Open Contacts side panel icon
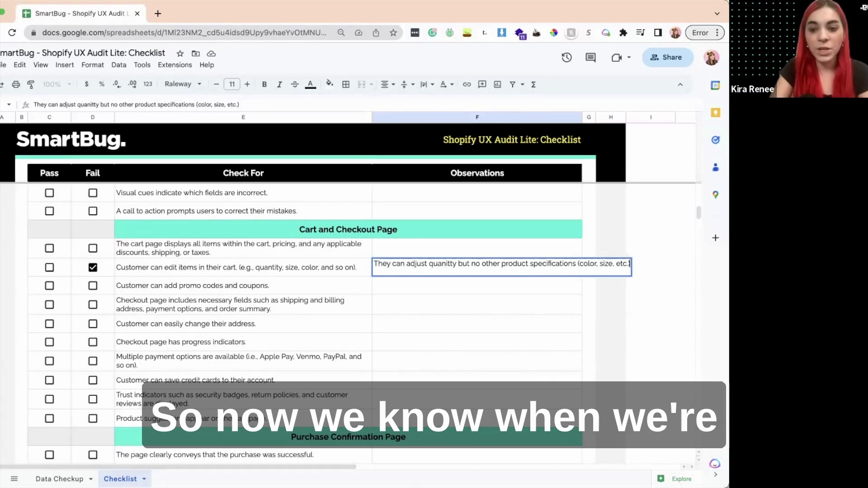 pyautogui.click(x=715, y=167)
